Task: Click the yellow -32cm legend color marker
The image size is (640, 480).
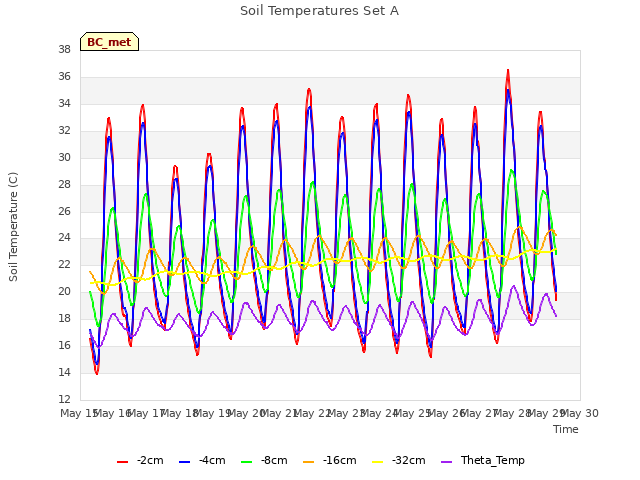Action: click(378, 462)
